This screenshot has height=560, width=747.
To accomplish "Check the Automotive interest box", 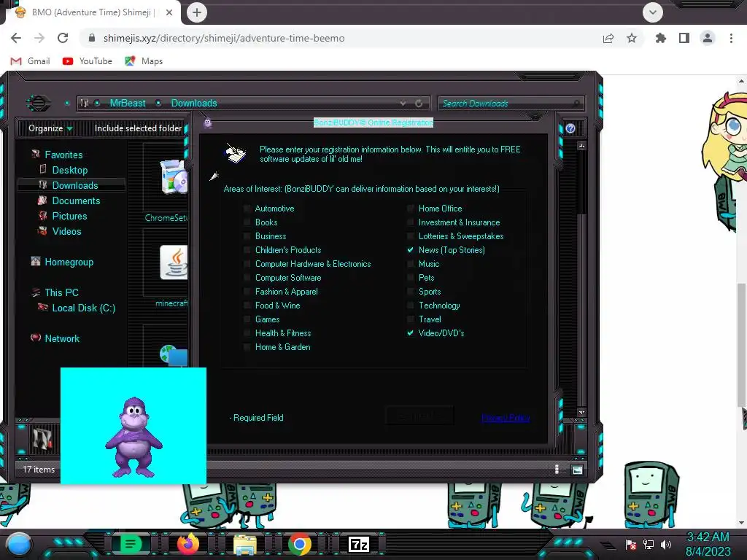I will point(247,209).
